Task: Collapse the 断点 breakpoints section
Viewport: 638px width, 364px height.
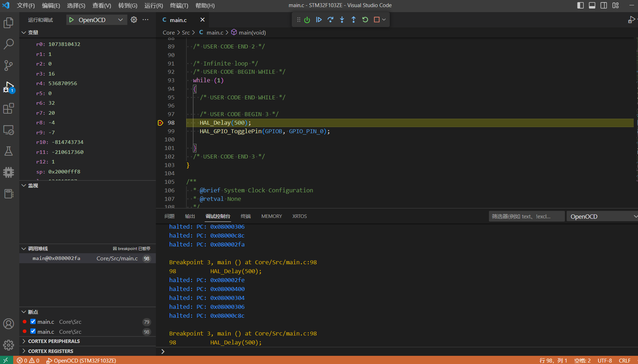Action: point(24,312)
